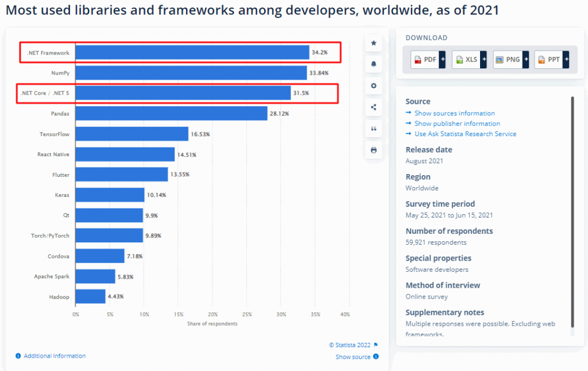Click the DOWNLOAD heading
Image resolution: width=588 pixels, height=371 pixels.
(x=427, y=38)
